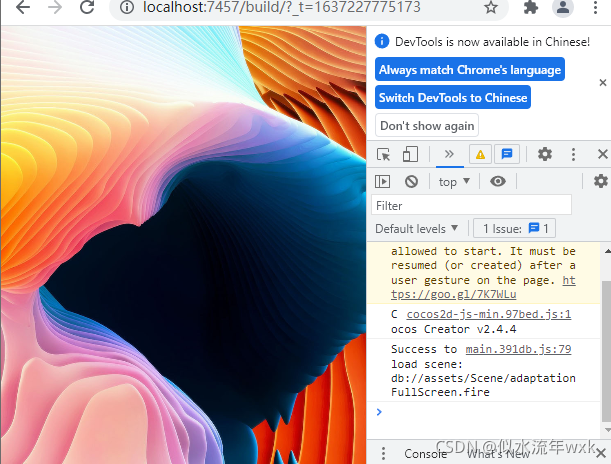Toggle the console sidebar
The width and height of the screenshot is (611, 464).
[x=382, y=182]
